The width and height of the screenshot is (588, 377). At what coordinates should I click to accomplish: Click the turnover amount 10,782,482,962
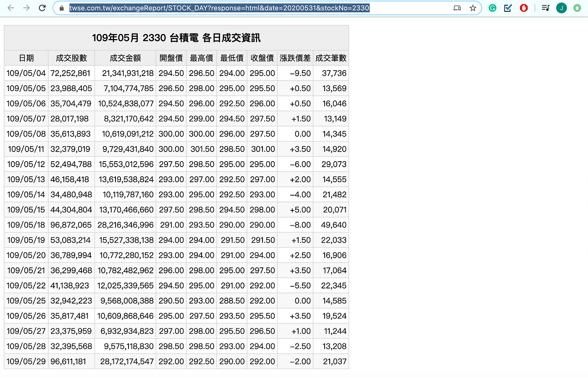tap(126, 270)
